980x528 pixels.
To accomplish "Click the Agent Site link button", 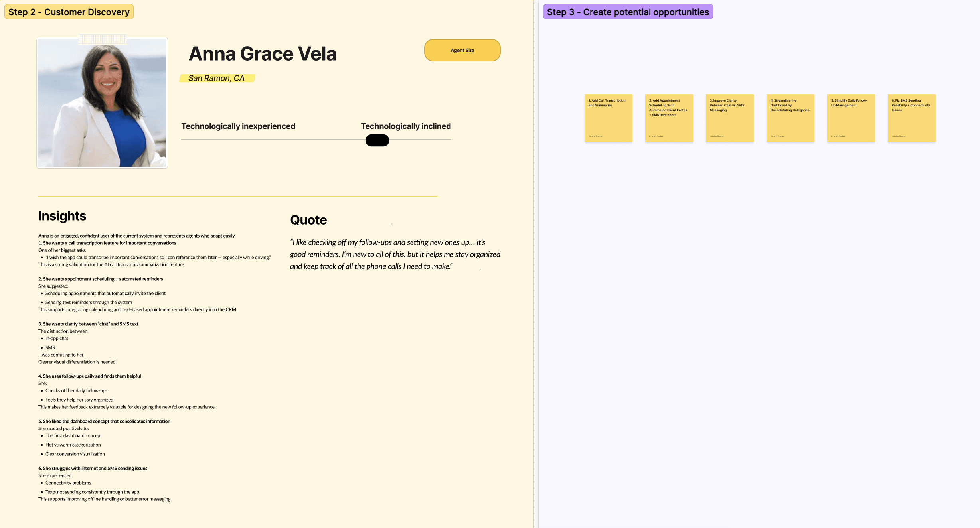I will pos(462,50).
